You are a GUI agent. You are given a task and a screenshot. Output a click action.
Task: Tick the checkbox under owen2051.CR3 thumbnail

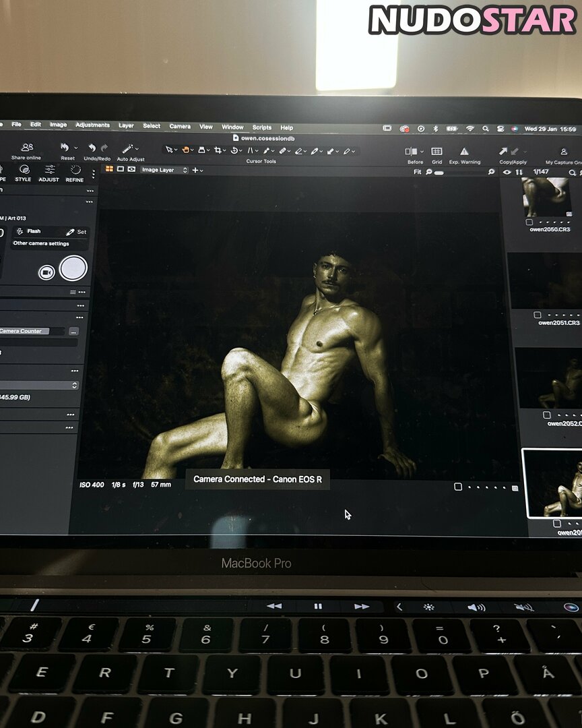coord(538,315)
